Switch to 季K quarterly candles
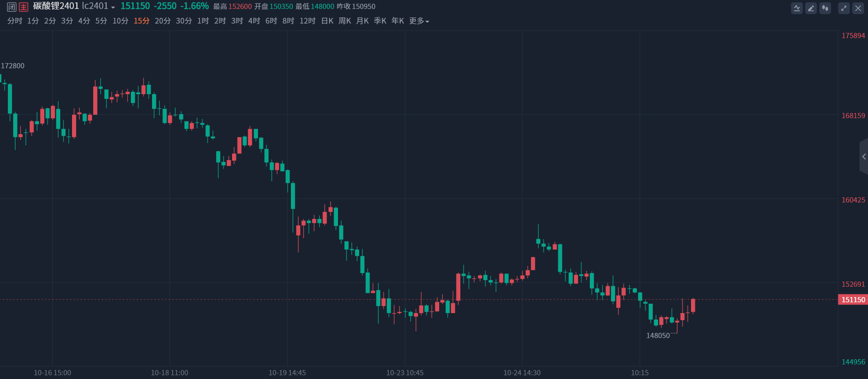 tap(380, 21)
